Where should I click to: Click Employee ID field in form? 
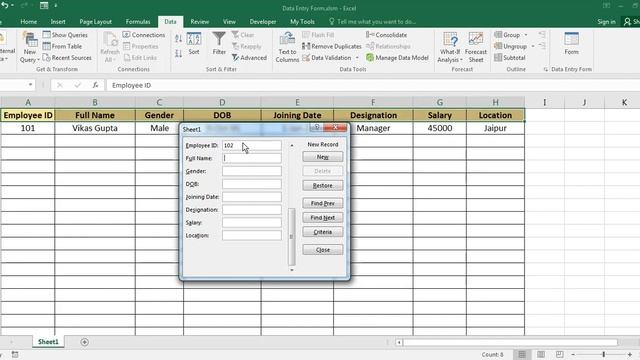coord(251,145)
